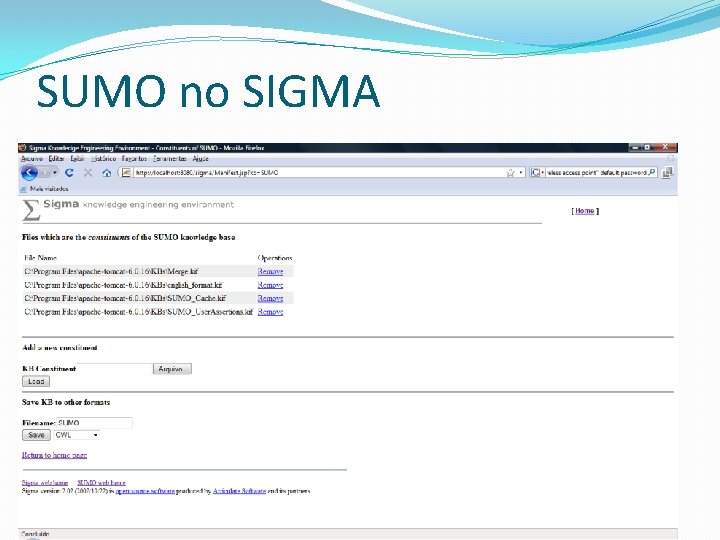The width and height of the screenshot is (720, 540).
Task: Minimize the Firefox window
Action: (635, 147)
